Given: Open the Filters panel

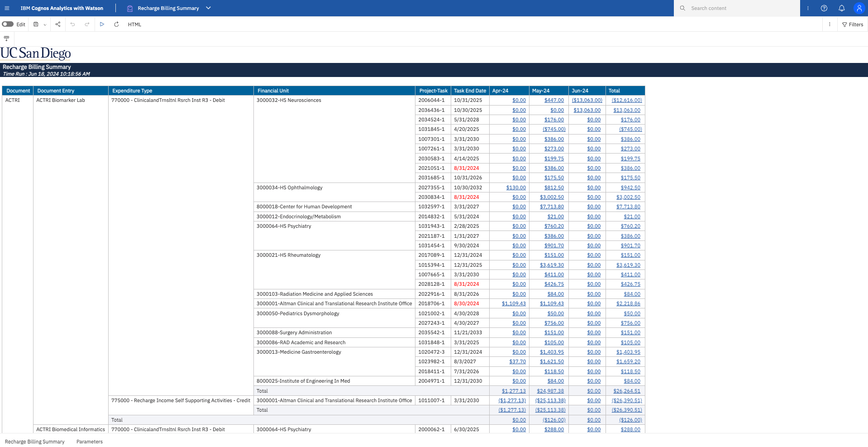Looking at the screenshot, I should (x=852, y=24).
